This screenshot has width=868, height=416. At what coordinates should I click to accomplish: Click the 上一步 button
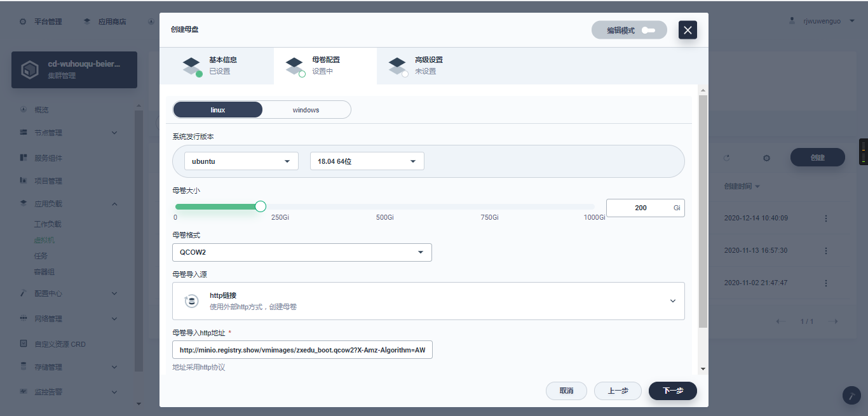pos(618,391)
